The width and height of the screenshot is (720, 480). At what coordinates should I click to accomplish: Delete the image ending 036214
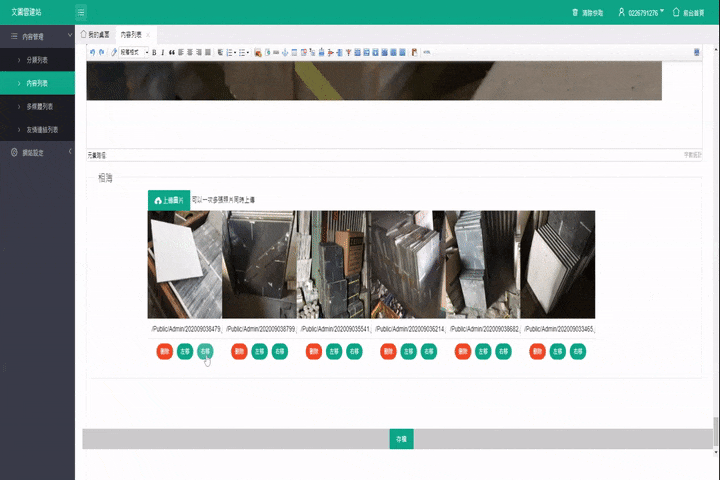388,351
